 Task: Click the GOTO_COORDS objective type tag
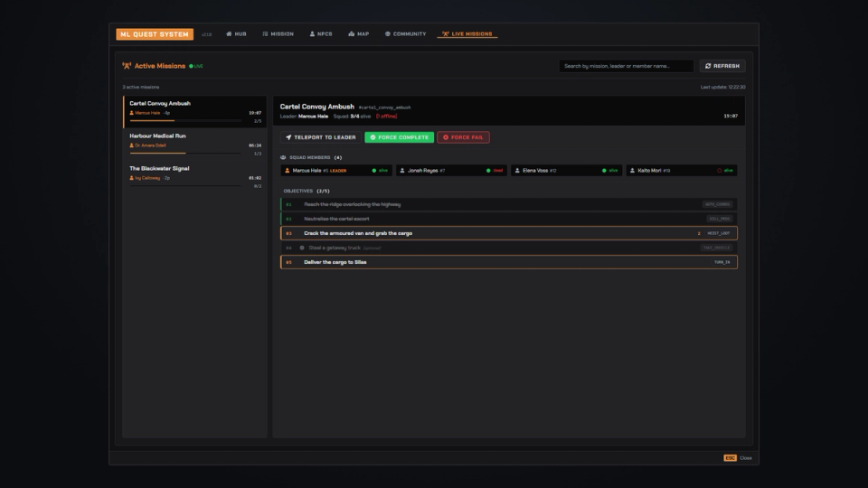[717, 204]
